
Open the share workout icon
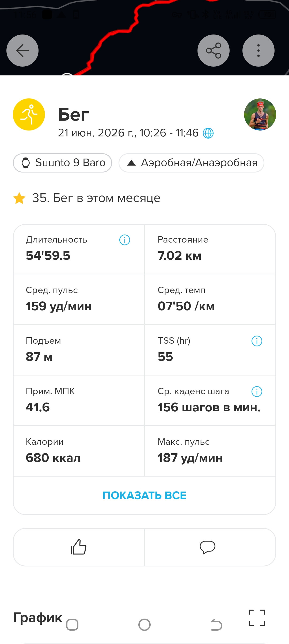[214, 51]
